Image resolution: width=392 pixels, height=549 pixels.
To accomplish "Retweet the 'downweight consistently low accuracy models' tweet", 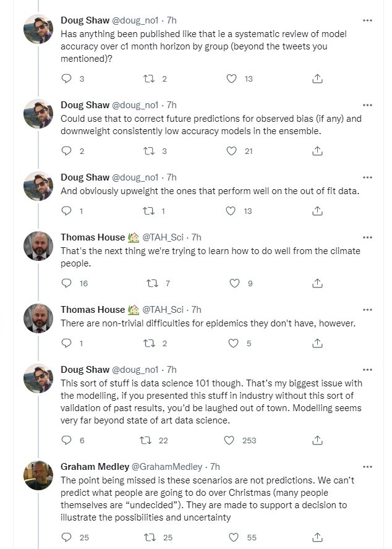I will click(x=148, y=151).
